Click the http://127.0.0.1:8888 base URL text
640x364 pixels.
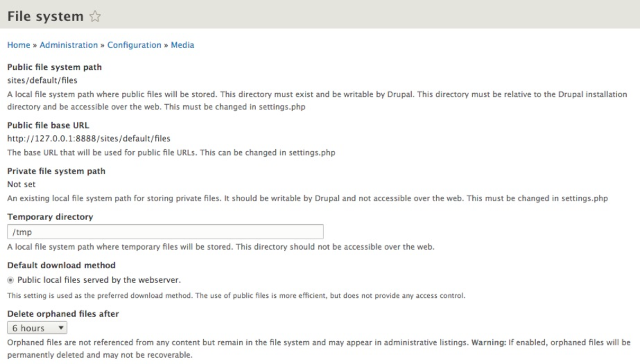[x=89, y=139]
